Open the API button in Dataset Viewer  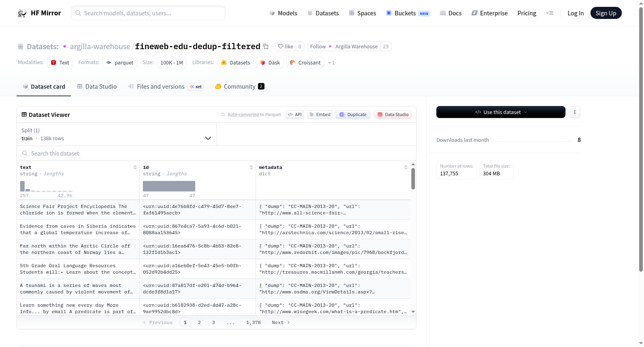[x=295, y=114]
